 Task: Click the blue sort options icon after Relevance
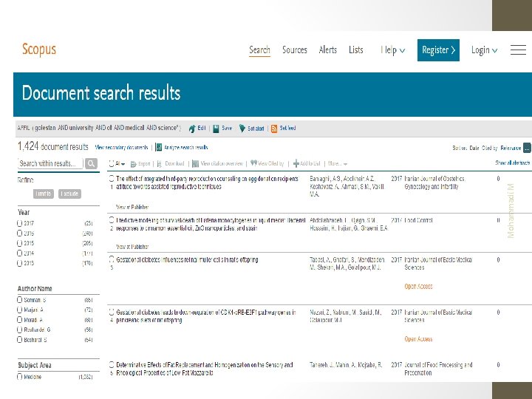527,148
